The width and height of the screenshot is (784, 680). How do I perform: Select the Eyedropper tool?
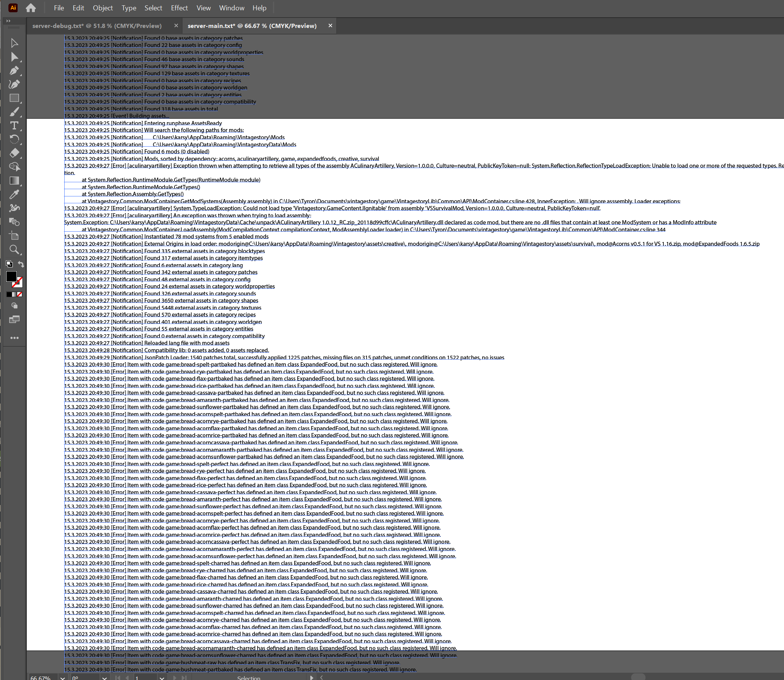point(14,195)
